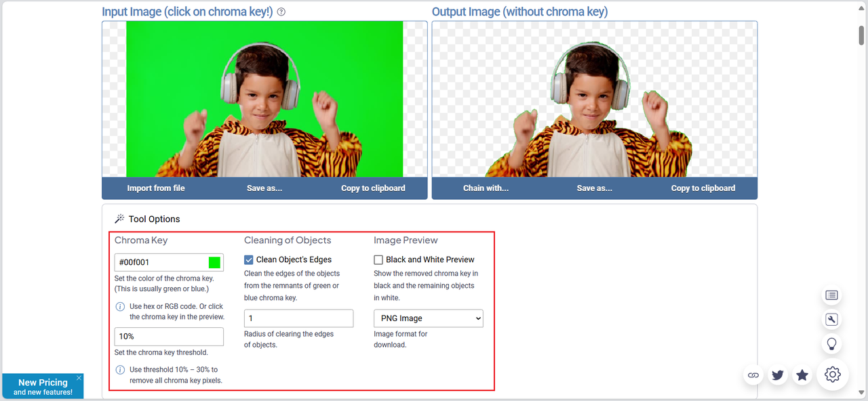
Task: Click the 10% threshold input field
Action: point(169,337)
